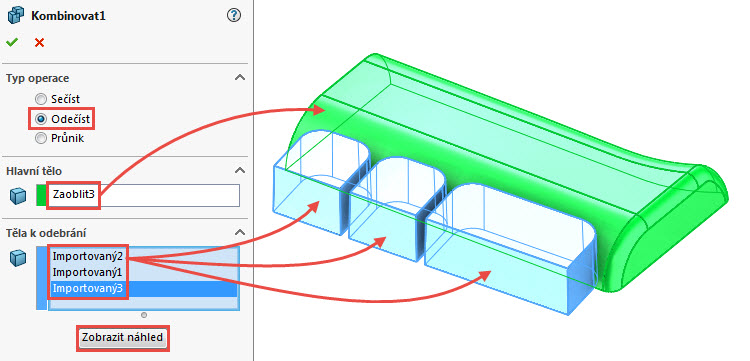The width and height of the screenshot is (750, 361).
Task: Confirm with the green checkmark OK icon
Action: point(12,43)
